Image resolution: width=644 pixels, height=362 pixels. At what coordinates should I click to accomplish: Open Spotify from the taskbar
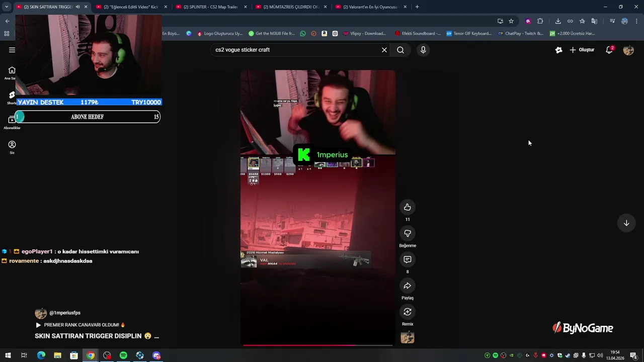click(123, 355)
